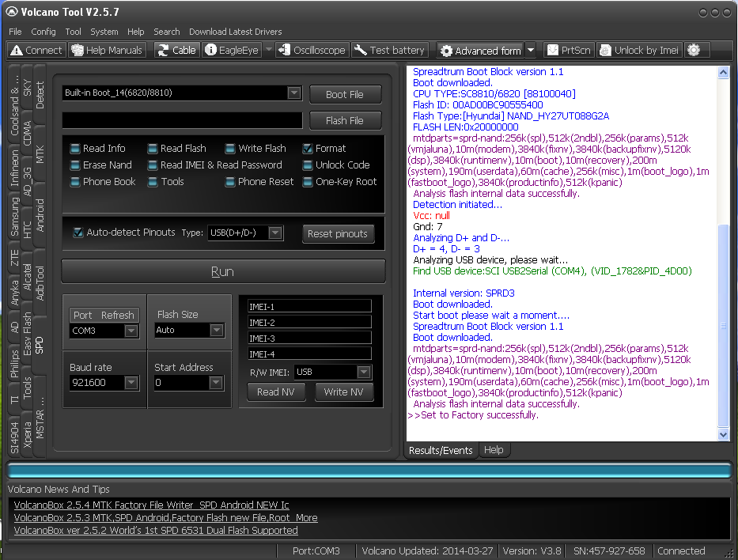Tick the Tools checkbox beside Phone Book

pos(152,182)
